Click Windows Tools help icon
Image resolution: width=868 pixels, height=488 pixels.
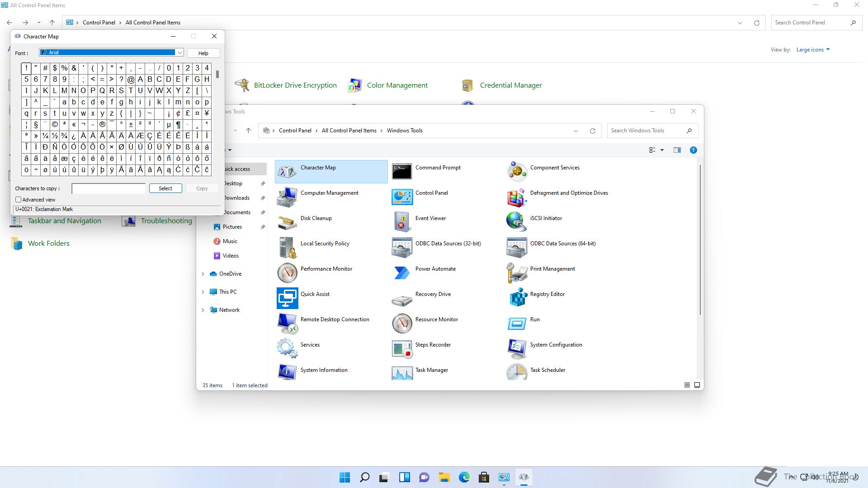[693, 150]
